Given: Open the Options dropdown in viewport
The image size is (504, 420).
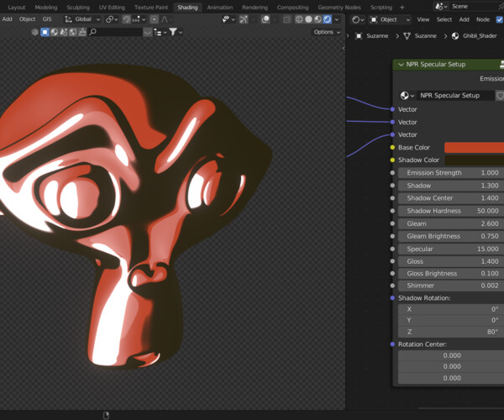Looking at the screenshot, I should [326, 32].
